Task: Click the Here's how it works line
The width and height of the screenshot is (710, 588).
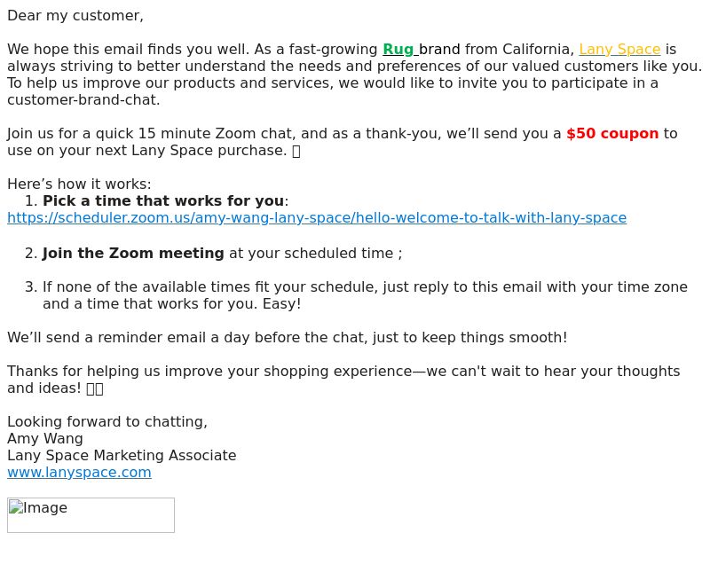Action: (x=79, y=184)
